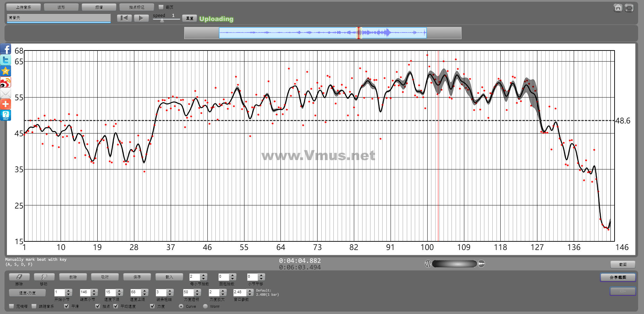Share via the Facebook icon
This screenshot has height=314, width=644.
pyautogui.click(x=6, y=49)
